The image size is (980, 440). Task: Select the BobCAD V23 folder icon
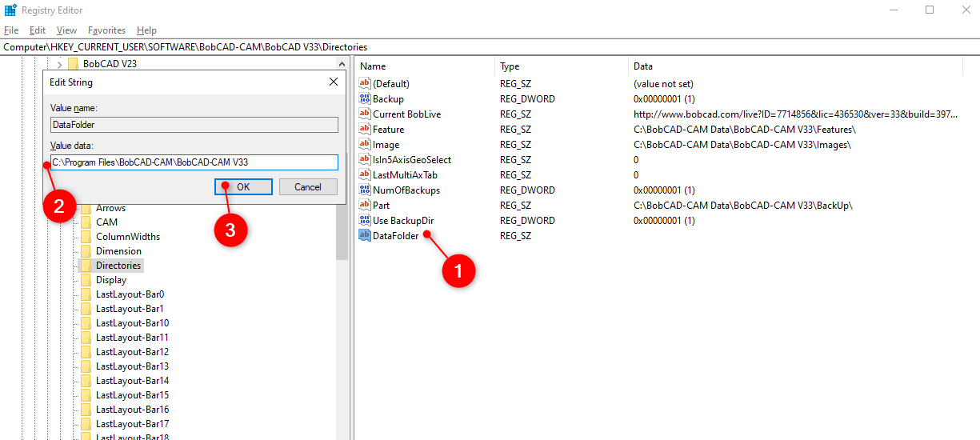pos(74,63)
